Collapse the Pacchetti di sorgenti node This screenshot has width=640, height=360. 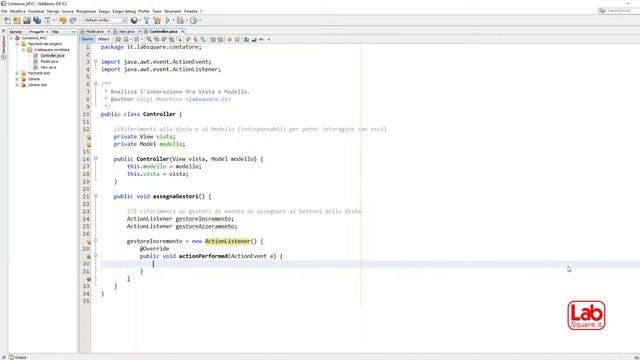coord(17,44)
